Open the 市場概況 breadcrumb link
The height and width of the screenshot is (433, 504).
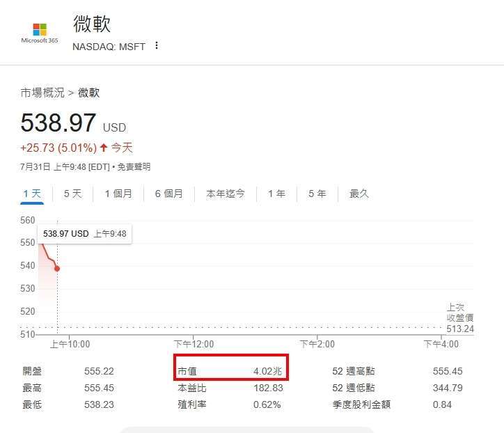point(42,93)
